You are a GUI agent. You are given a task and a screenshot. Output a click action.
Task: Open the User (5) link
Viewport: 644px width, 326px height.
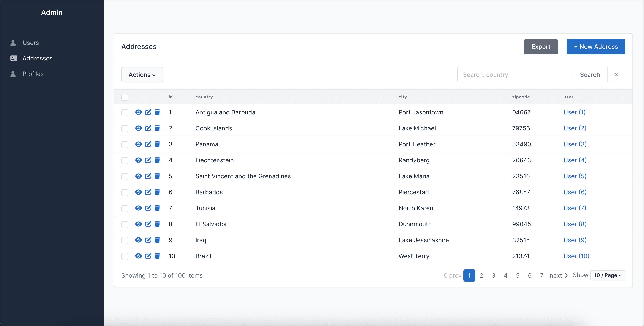point(575,176)
